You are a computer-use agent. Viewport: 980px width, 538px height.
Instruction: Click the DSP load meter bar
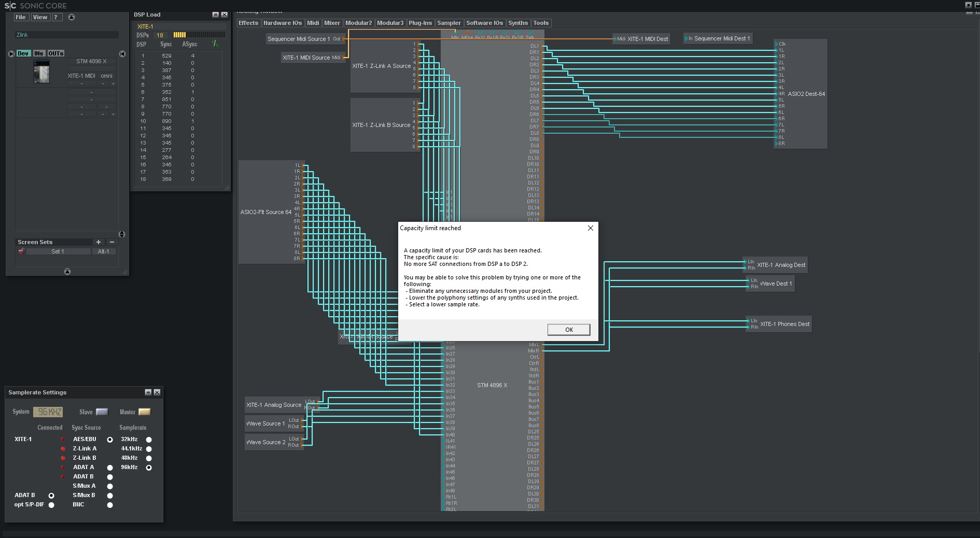[199, 35]
